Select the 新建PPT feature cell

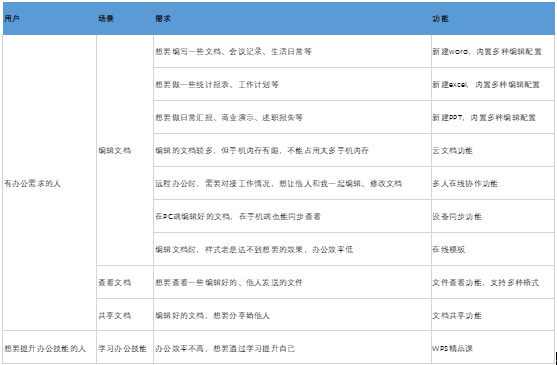493,117
